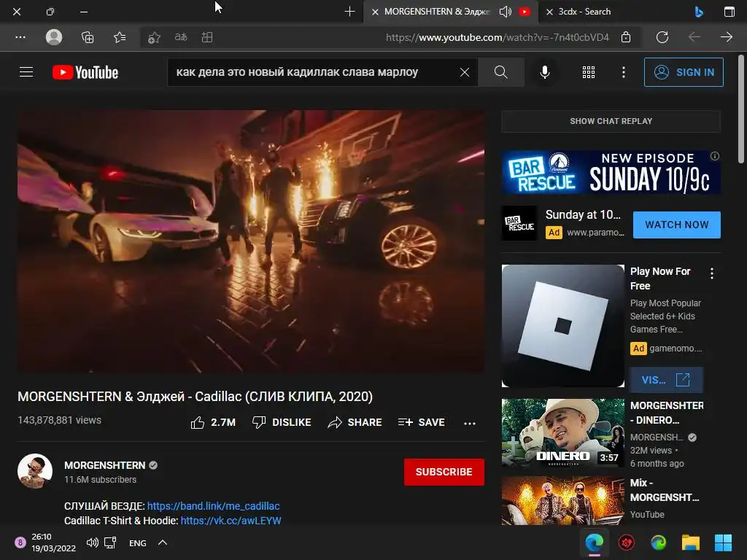
Task: Click the page vertical scrollbar
Action: point(741,109)
